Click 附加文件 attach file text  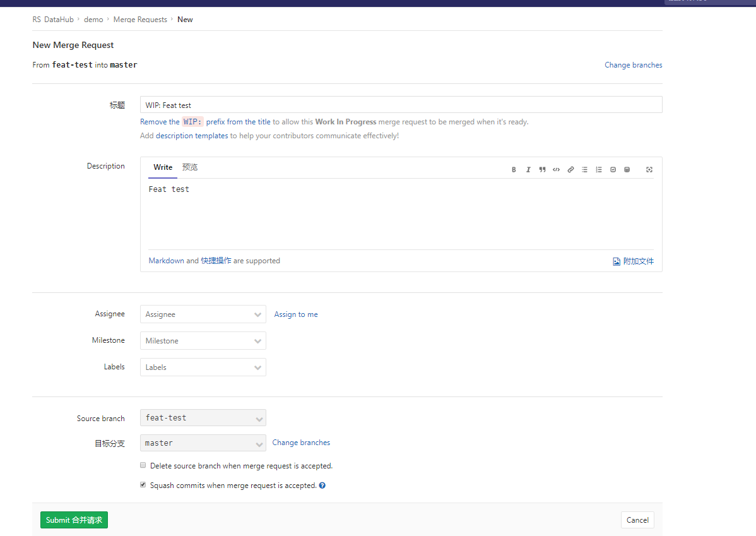click(639, 261)
